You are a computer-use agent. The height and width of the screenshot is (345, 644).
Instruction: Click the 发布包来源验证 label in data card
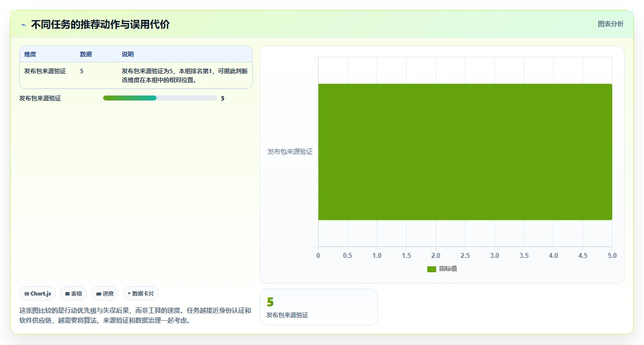click(287, 315)
